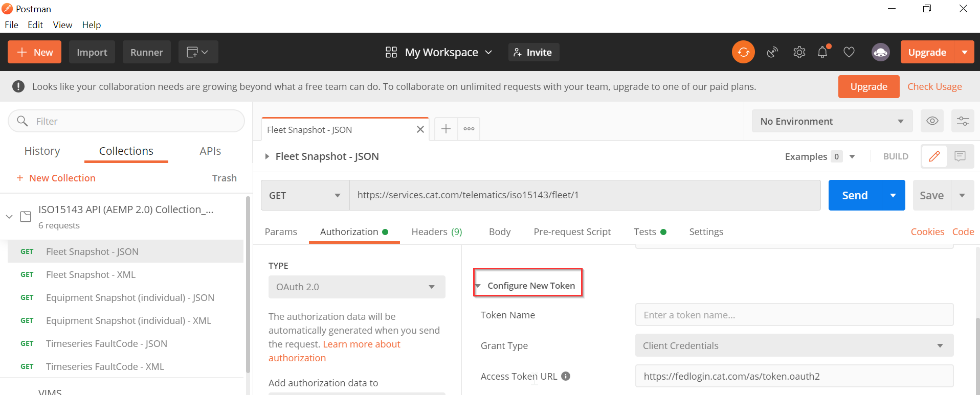
Task: Open the user avatar menu
Action: [x=880, y=52]
